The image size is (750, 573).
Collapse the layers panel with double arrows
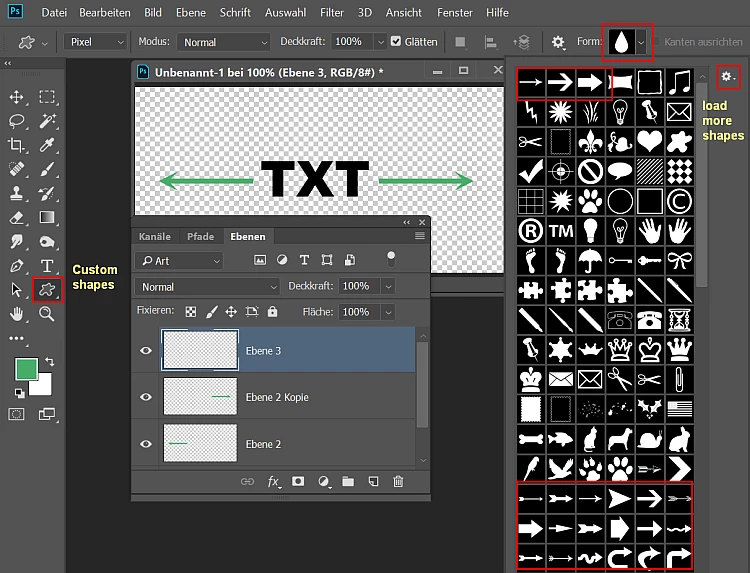point(407,222)
